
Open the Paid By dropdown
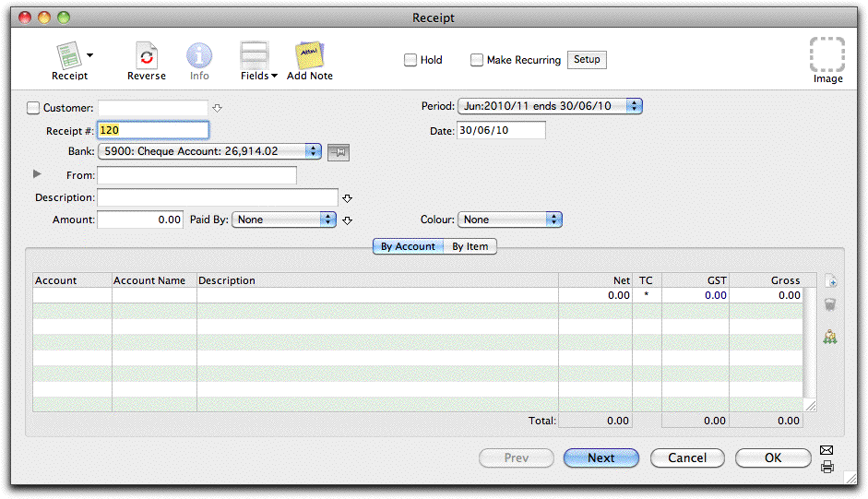pos(284,220)
